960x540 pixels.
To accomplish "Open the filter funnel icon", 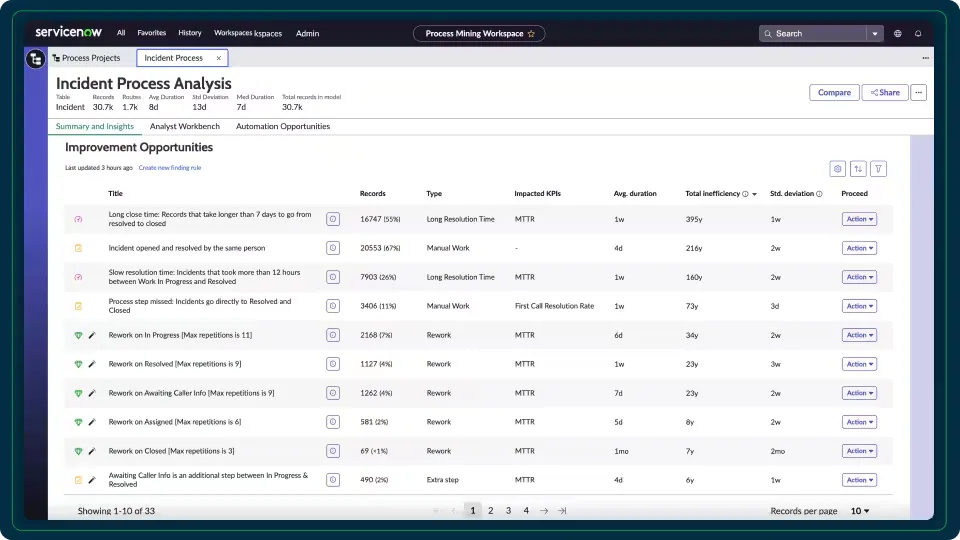I will tap(880, 169).
